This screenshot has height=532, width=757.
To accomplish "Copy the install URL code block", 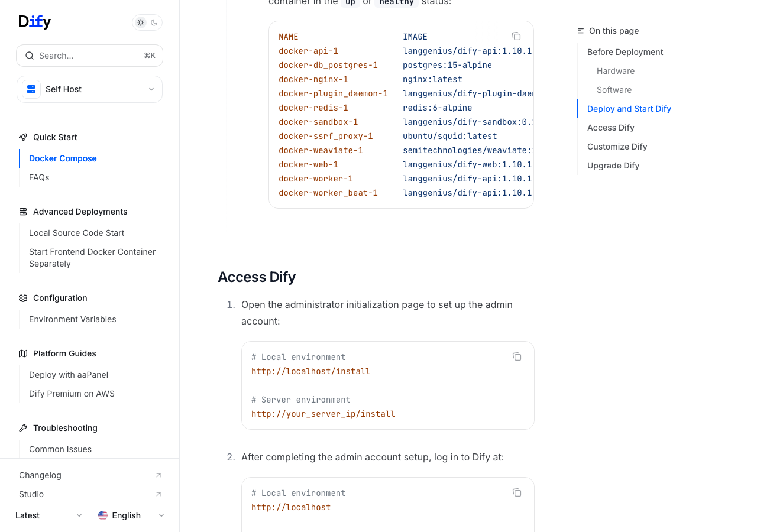I will [x=517, y=356].
